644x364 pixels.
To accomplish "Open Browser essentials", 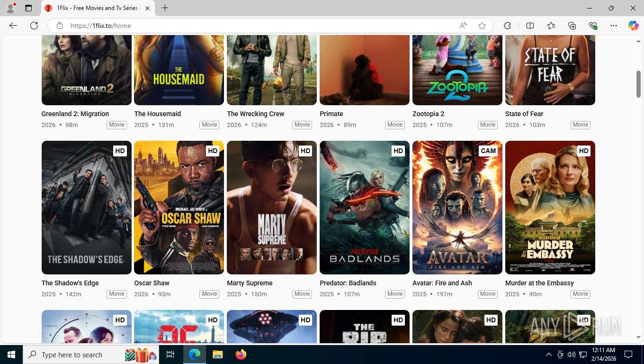I will click(593, 26).
